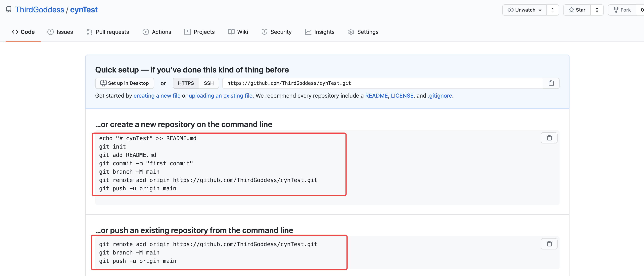Open the Actions tab
This screenshot has height=276, width=644.
click(x=157, y=32)
